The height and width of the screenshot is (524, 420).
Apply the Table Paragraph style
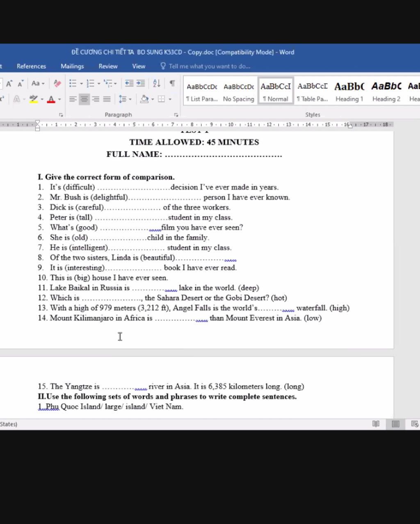[x=313, y=91]
